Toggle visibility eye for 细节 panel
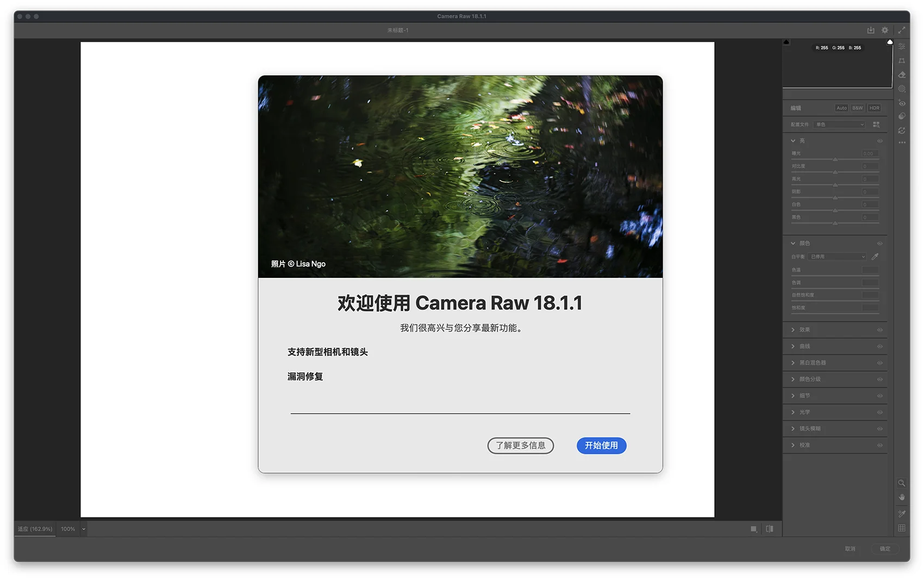Screen dimensions: 924x579 click(x=879, y=396)
